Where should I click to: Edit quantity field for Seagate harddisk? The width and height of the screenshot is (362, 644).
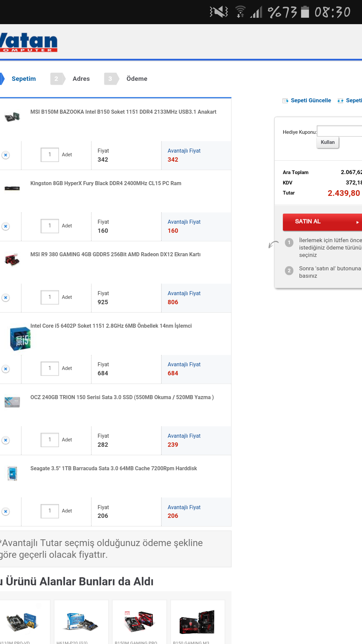(x=50, y=511)
